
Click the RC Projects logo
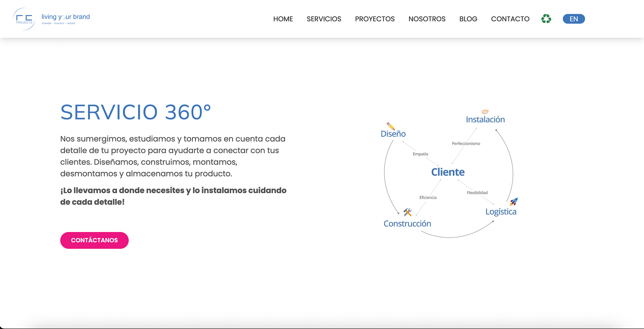point(24,19)
